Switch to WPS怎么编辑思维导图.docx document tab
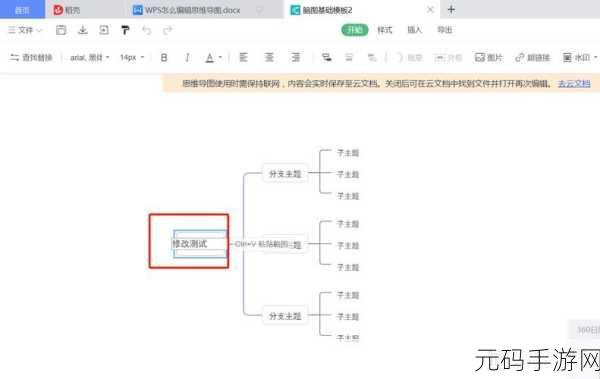Image resolution: width=600 pixels, height=379 pixels. coord(187,10)
